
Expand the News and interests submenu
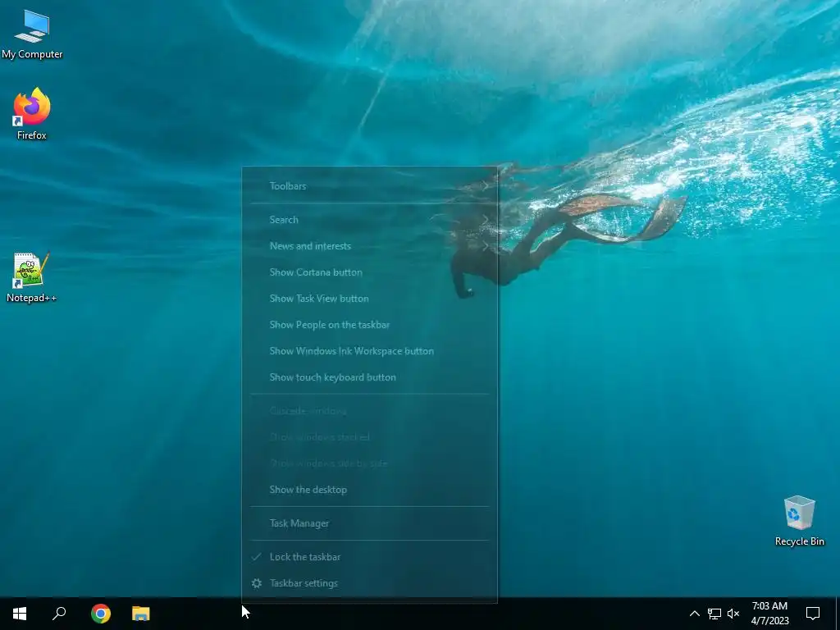coord(370,246)
